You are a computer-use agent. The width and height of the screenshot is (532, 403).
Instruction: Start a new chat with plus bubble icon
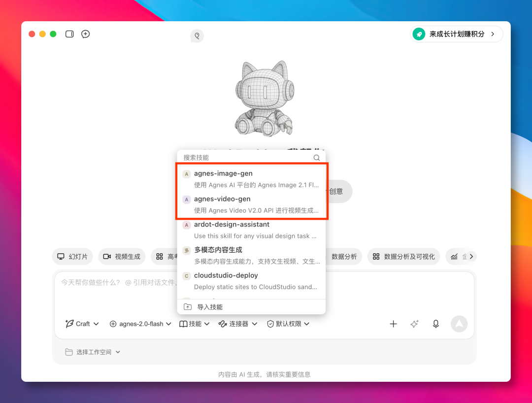point(86,34)
